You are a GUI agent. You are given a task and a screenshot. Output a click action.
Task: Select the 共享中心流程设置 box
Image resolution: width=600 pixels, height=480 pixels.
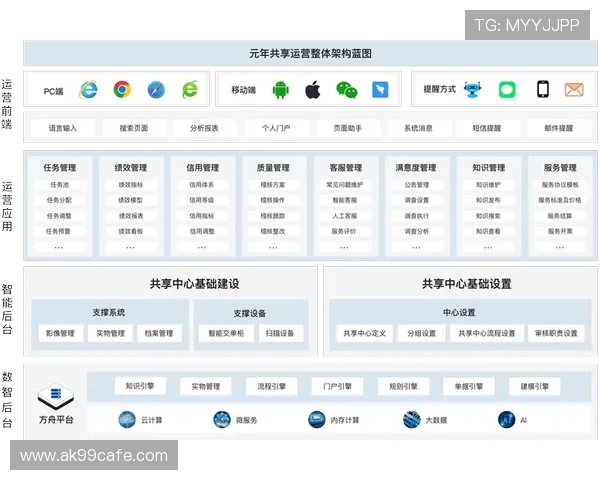(487, 333)
